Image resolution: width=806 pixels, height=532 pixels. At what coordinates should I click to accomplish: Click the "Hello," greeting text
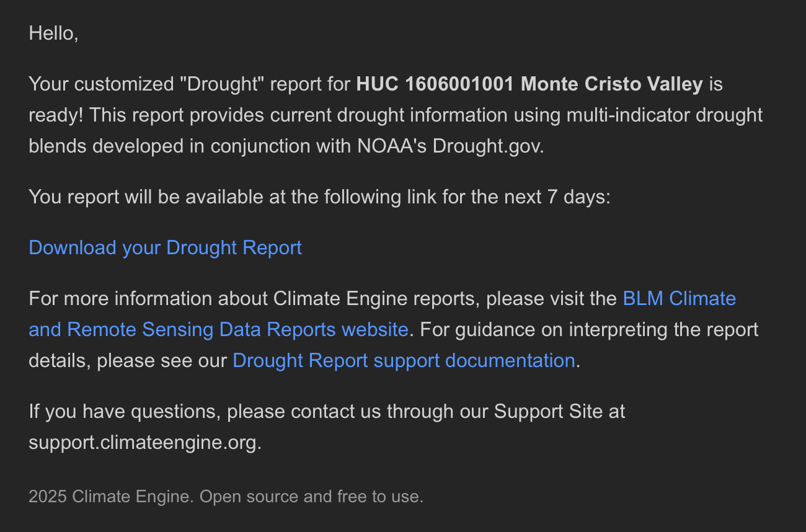(53, 33)
